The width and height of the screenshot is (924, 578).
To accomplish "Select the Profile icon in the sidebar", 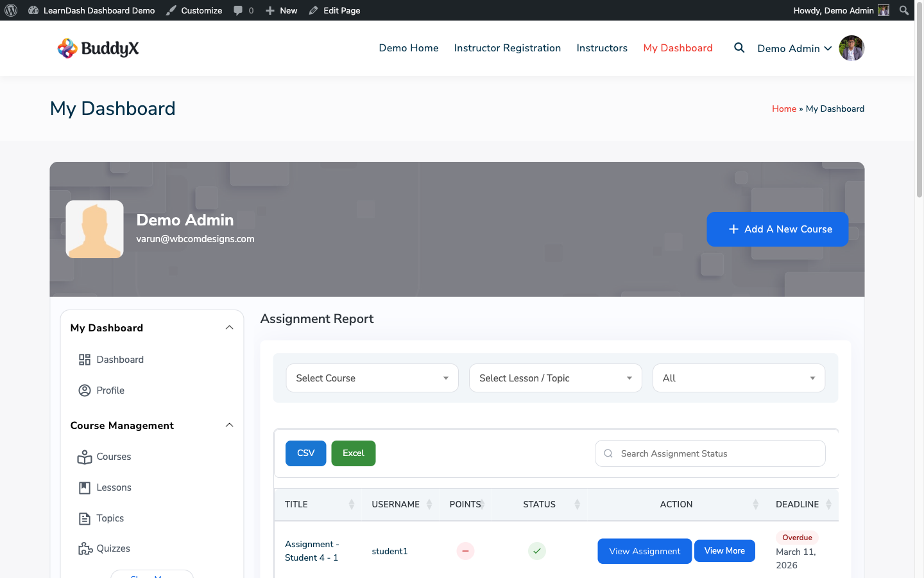I will (84, 390).
